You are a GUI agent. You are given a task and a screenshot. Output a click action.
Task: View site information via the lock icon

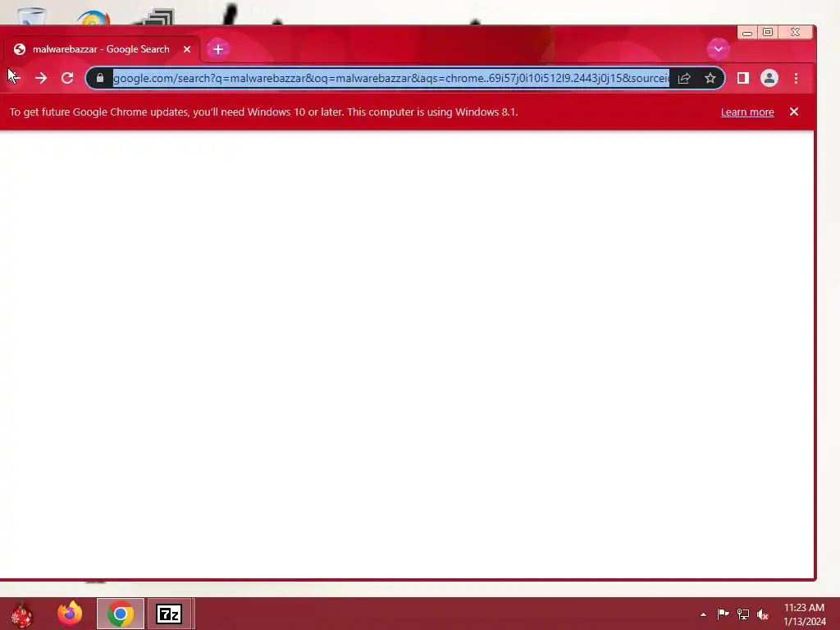(99, 78)
